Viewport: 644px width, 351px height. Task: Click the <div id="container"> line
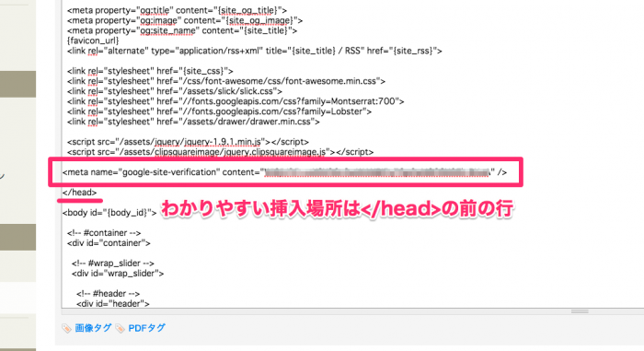(x=109, y=243)
